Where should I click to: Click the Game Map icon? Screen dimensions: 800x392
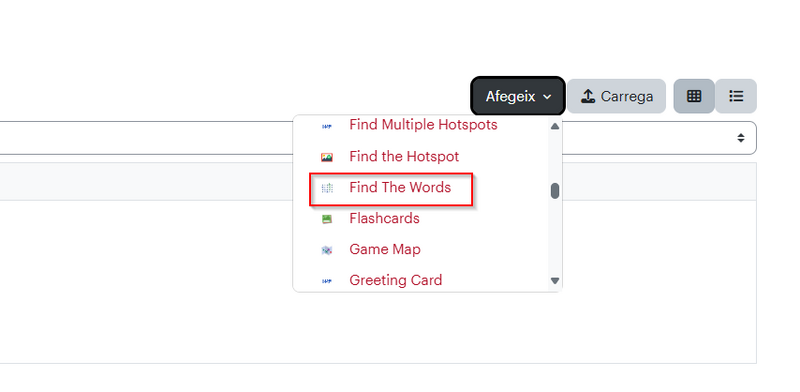(x=327, y=250)
